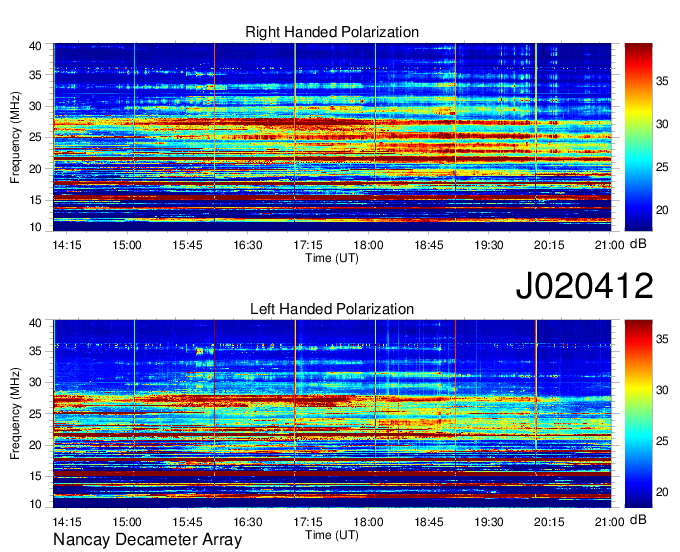This screenshot has height=552, width=680.
Task: Click the 20:15 time tick of Left Handed plot
Action: tap(549, 522)
